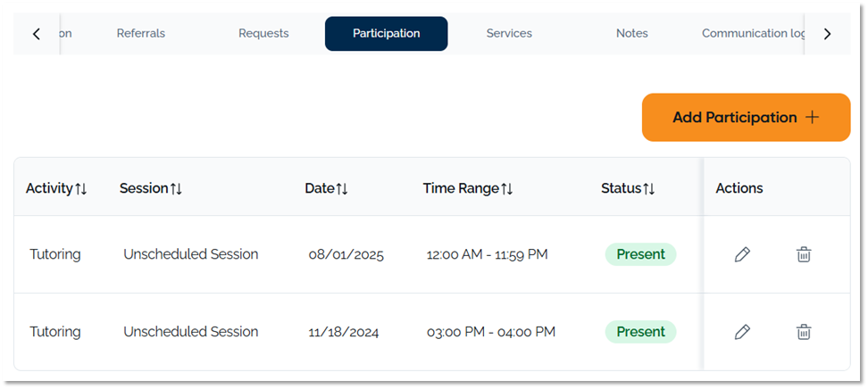The height and width of the screenshot is (389, 868).
Task: Edit the 11/18/2024 tutoring participation record
Action: tap(741, 333)
